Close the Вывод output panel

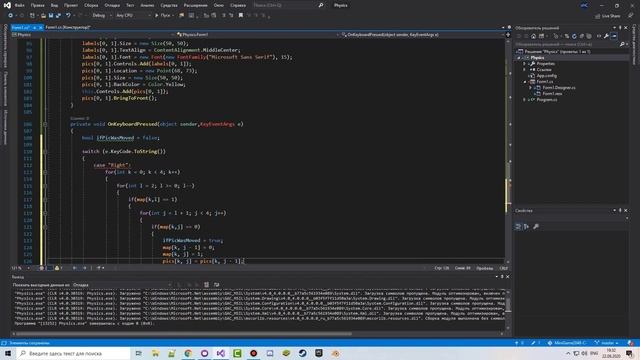click(507, 277)
